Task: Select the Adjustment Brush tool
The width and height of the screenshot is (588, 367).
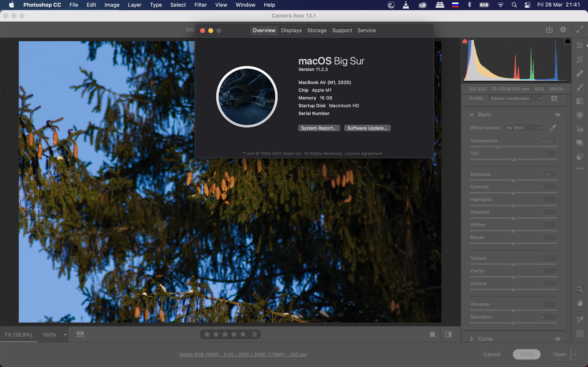Action: point(580,87)
